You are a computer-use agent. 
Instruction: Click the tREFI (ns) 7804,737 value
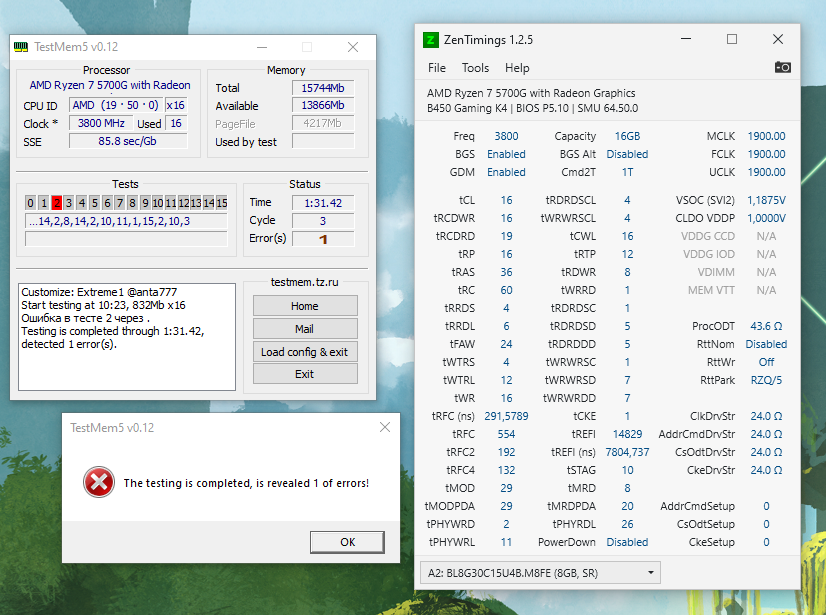click(627, 452)
